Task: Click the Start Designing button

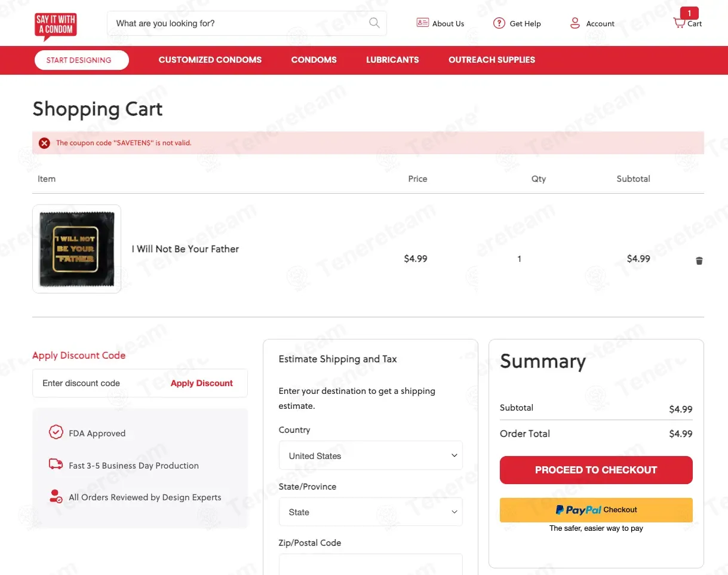Action: point(82,60)
